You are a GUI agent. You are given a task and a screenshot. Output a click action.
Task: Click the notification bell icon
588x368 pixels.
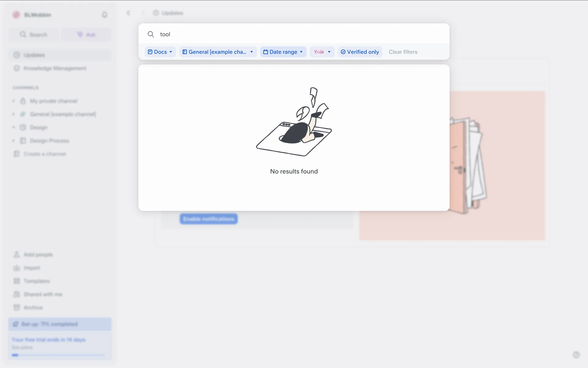click(x=104, y=15)
